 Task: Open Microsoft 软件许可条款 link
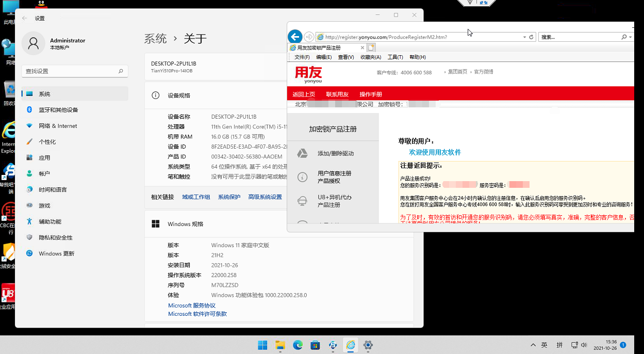(197, 314)
